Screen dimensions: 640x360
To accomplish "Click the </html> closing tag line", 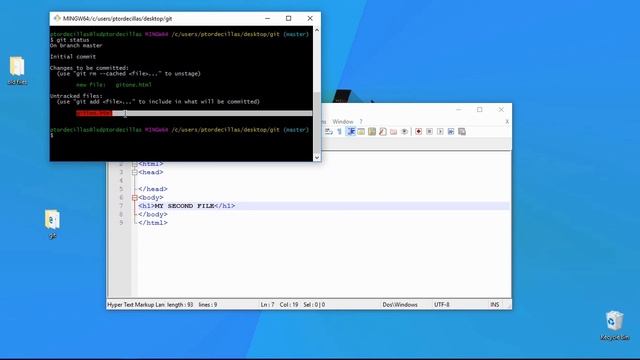I will (x=153, y=223).
